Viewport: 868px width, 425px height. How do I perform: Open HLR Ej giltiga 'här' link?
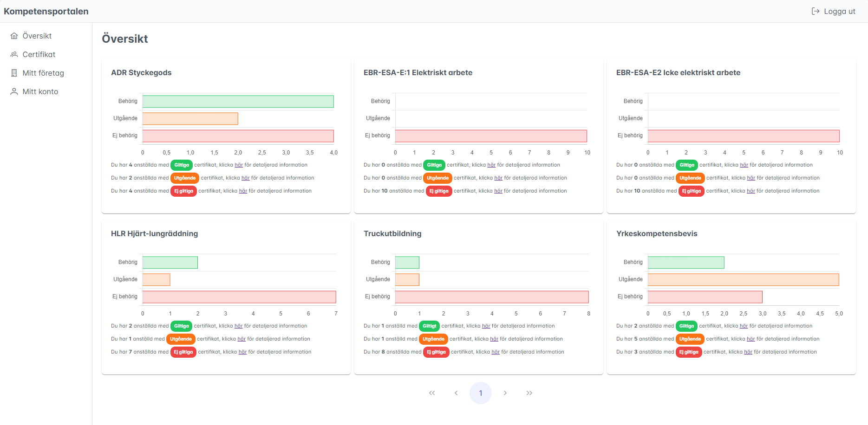coord(242,352)
